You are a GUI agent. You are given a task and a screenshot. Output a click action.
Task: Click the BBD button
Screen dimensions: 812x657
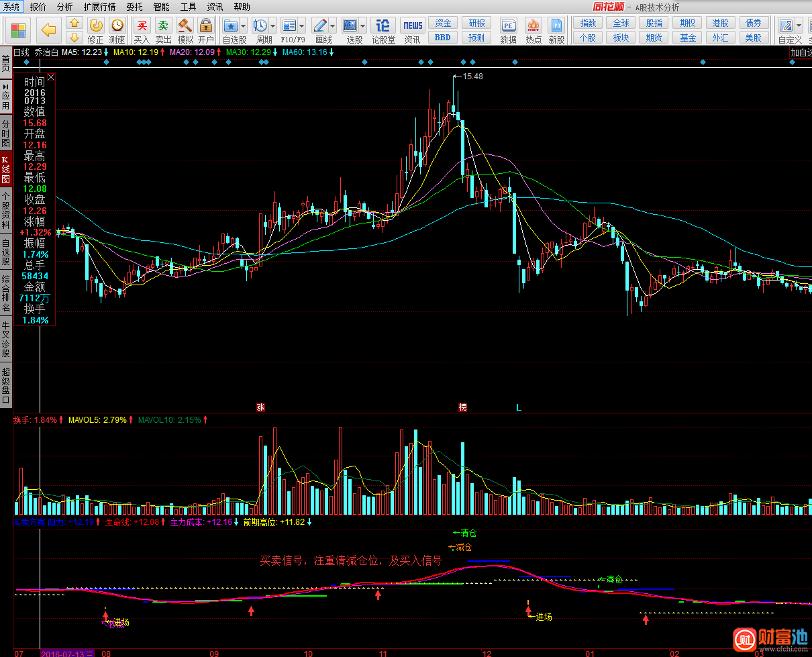point(443,38)
